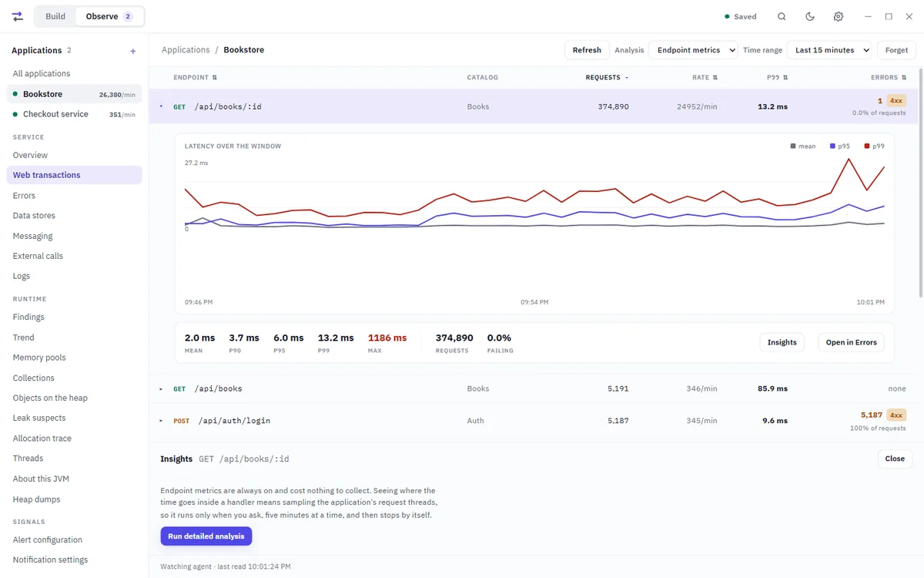Click the Saved status indicator
Screen dimensions: 924x578
(x=741, y=16)
